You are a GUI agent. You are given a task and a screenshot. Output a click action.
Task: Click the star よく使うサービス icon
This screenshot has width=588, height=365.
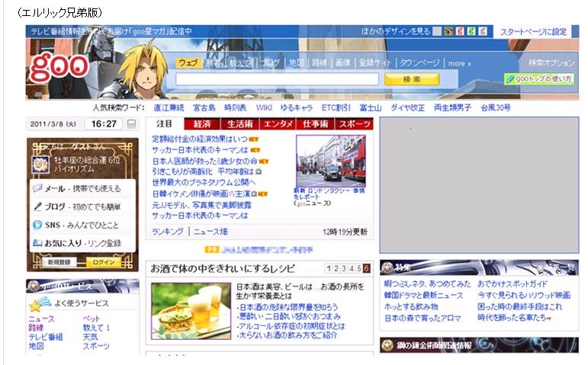pos(40,304)
